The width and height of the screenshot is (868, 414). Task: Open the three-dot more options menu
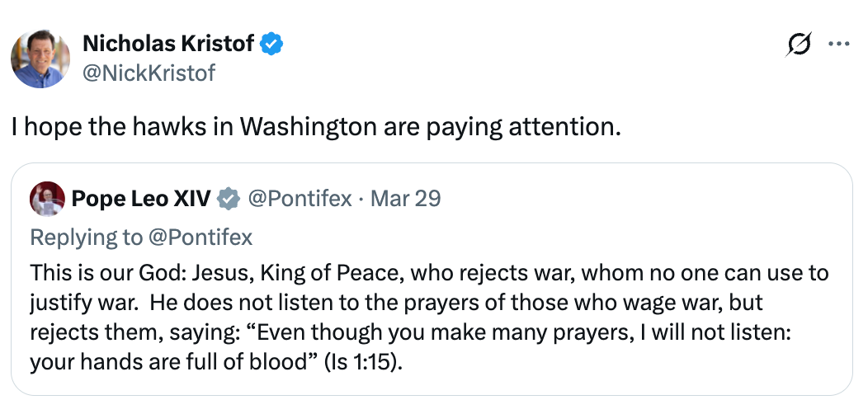[837, 45]
